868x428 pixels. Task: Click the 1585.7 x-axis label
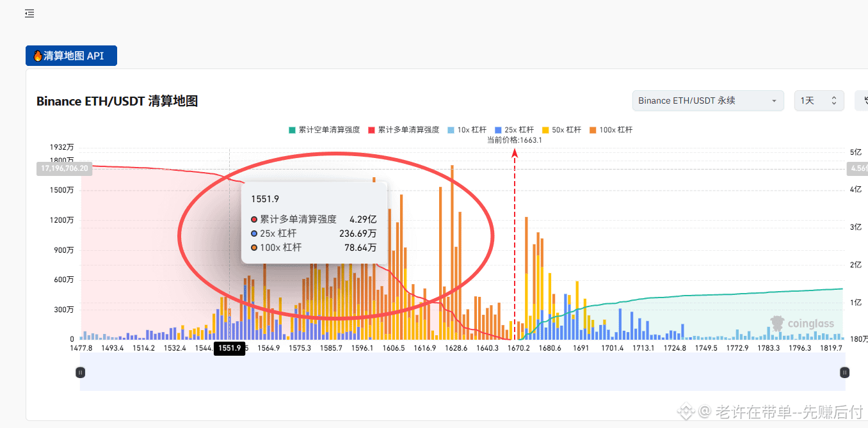pos(331,348)
